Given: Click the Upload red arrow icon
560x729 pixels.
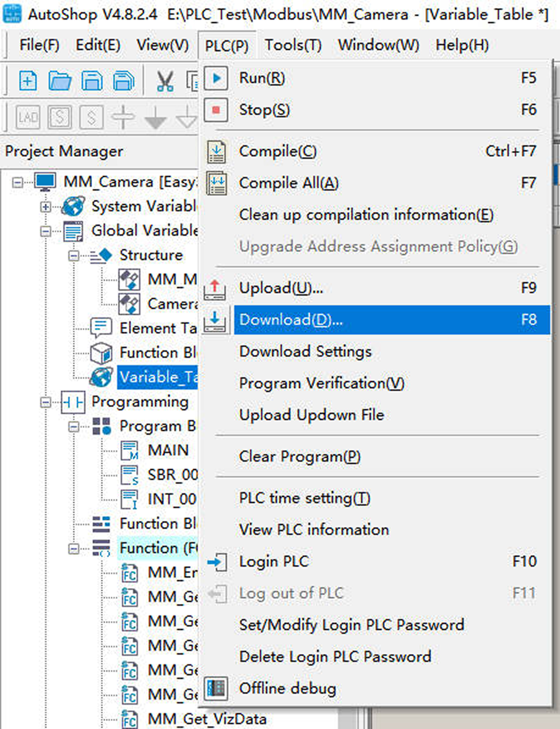Looking at the screenshot, I should pyautogui.click(x=215, y=289).
